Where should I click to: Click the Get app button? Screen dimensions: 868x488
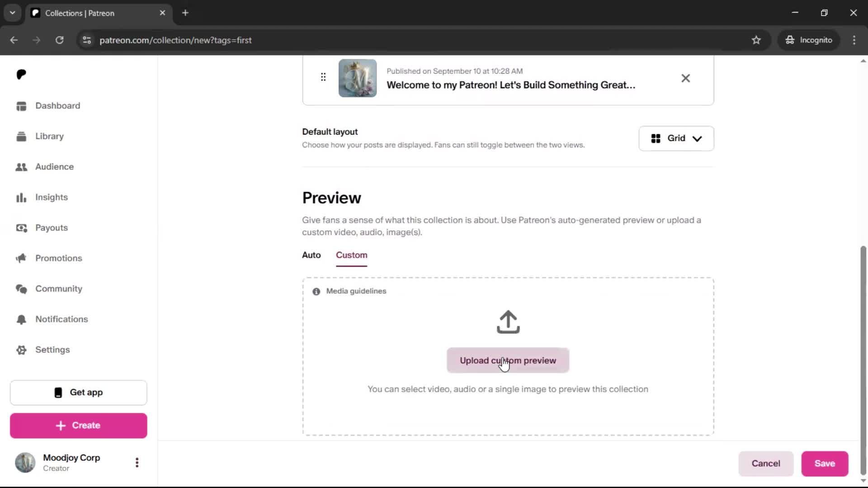79,393
